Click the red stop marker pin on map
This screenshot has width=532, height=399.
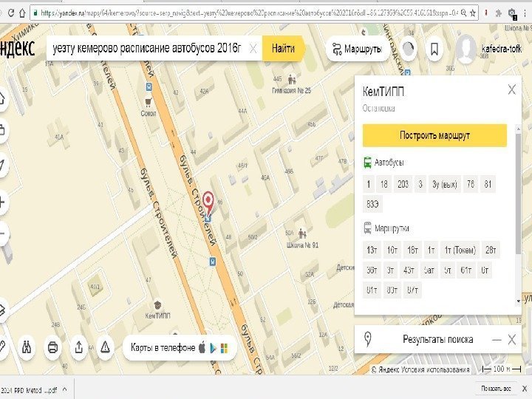tap(208, 202)
